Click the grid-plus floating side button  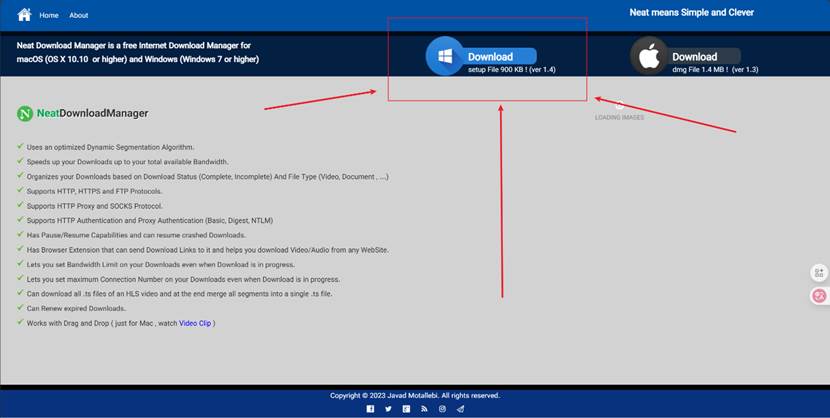[819, 273]
